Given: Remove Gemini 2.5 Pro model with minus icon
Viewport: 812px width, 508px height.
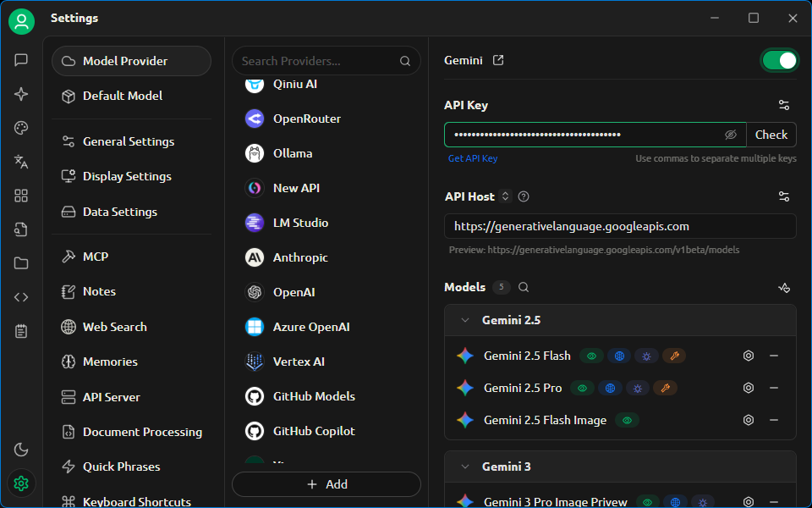Looking at the screenshot, I should tap(773, 388).
